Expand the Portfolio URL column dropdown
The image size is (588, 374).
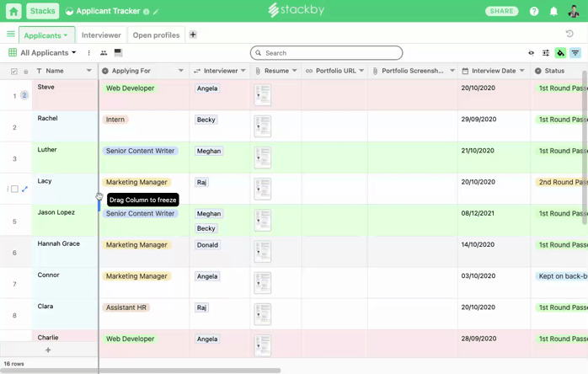(361, 71)
